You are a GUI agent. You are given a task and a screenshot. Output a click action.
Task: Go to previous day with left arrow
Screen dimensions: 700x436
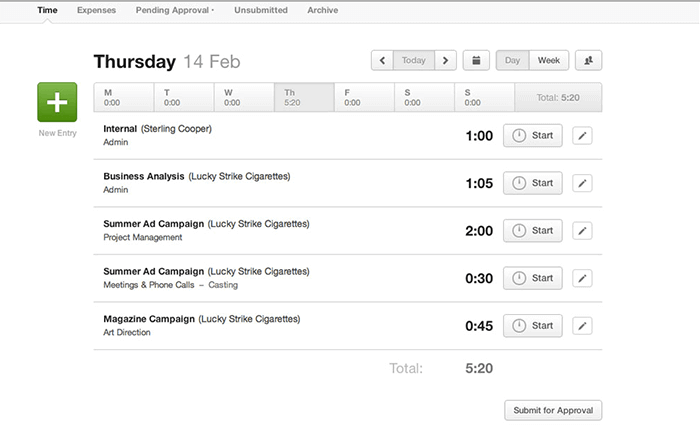[x=382, y=61]
